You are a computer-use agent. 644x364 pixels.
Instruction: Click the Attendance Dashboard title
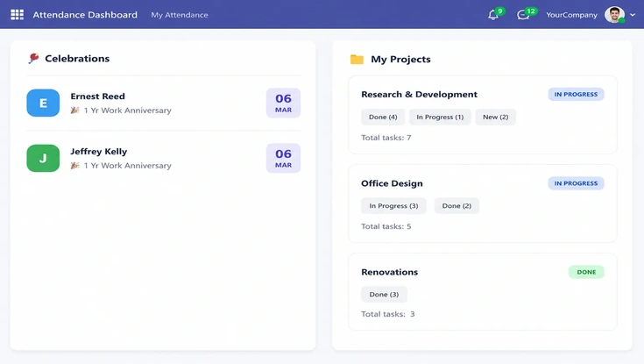(85, 15)
